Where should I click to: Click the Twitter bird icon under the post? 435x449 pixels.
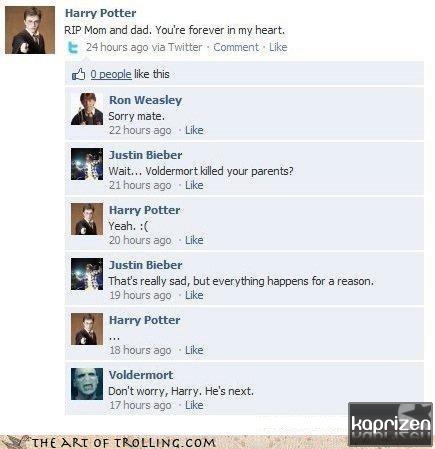[x=72, y=47]
